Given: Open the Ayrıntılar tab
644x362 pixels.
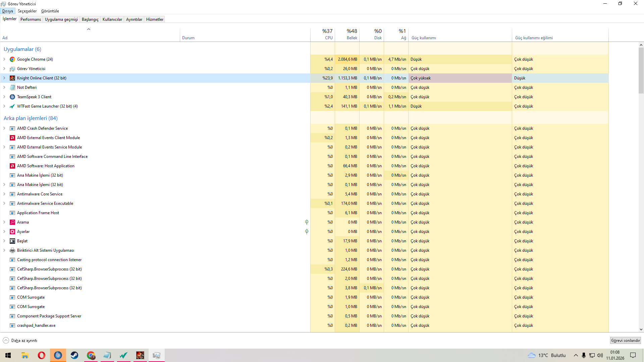Looking at the screenshot, I should 134,19.
